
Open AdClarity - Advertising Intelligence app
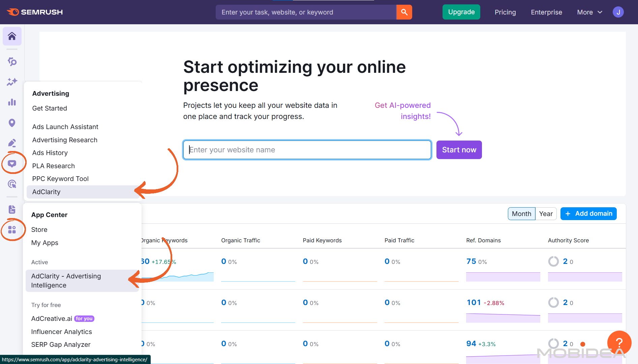pyautogui.click(x=66, y=280)
